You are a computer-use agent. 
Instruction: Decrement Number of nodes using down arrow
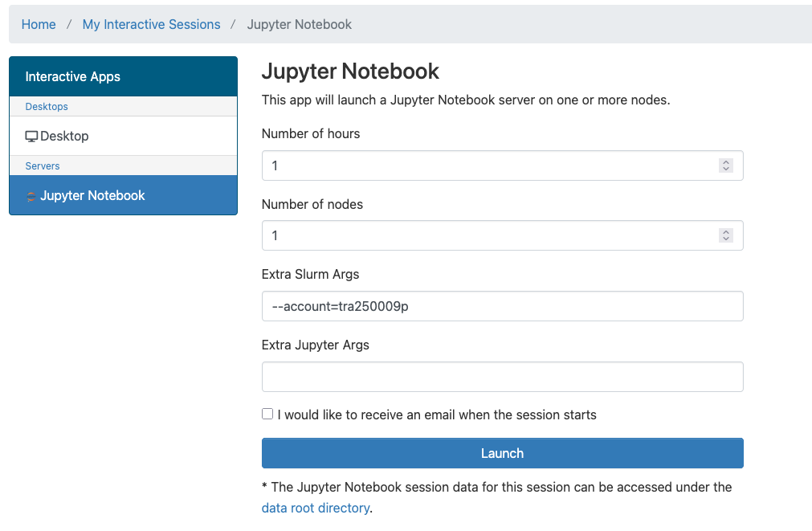point(726,239)
